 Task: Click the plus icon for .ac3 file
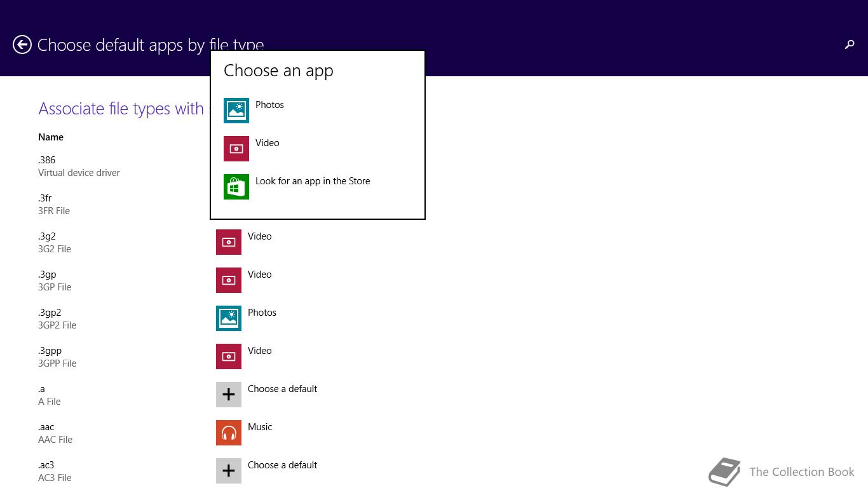(x=229, y=471)
